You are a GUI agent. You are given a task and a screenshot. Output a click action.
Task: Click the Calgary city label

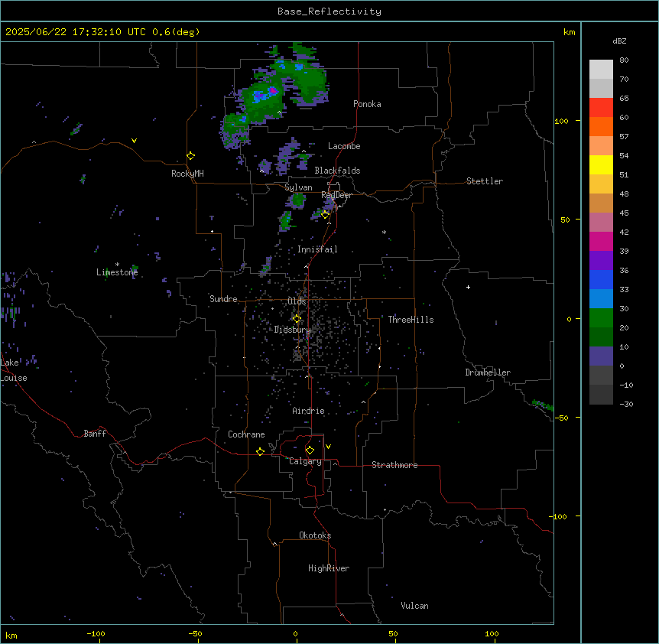click(x=305, y=461)
